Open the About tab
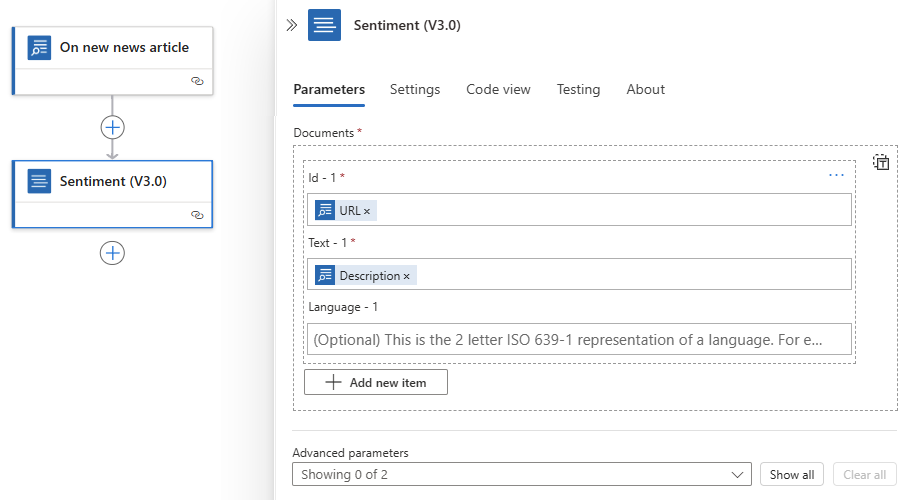Image resolution: width=900 pixels, height=500 pixels. [646, 90]
